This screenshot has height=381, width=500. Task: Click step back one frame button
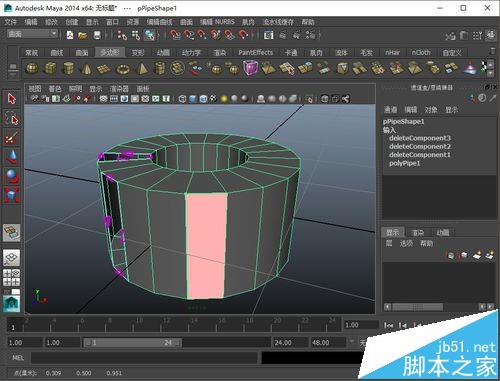[403, 325]
